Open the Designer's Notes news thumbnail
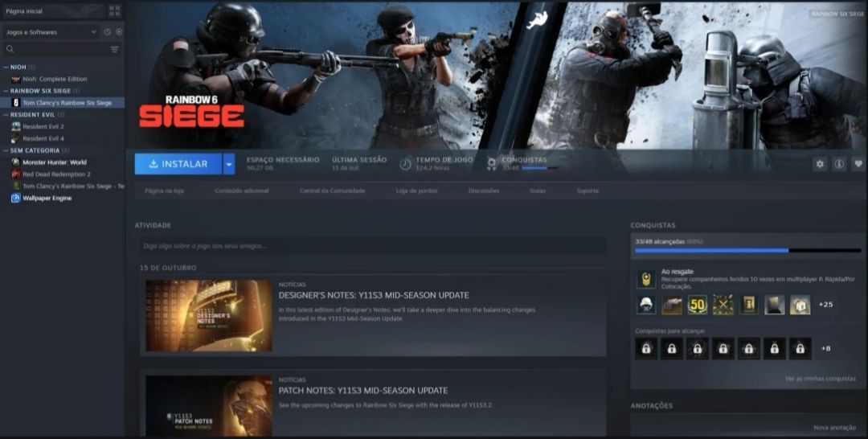 pos(209,315)
